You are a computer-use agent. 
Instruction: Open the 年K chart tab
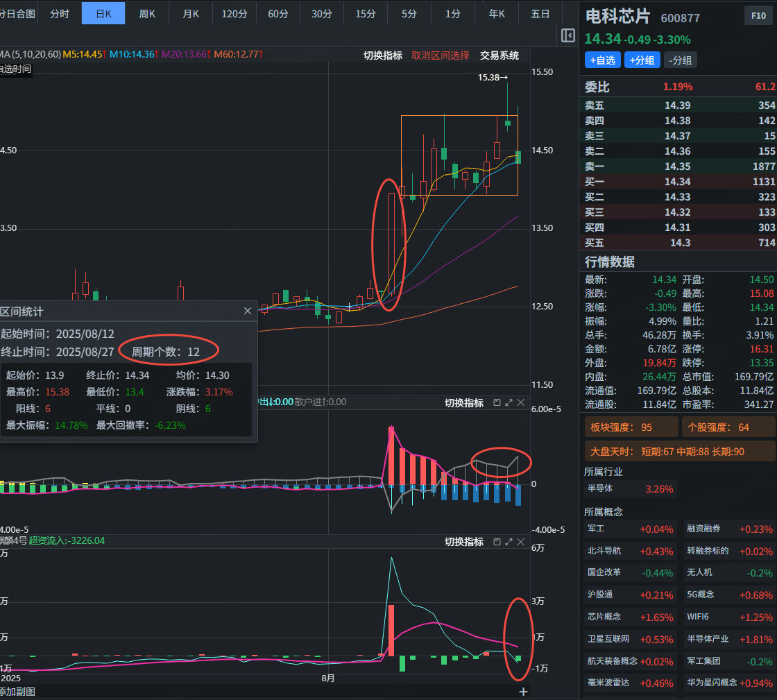click(497, 13)
